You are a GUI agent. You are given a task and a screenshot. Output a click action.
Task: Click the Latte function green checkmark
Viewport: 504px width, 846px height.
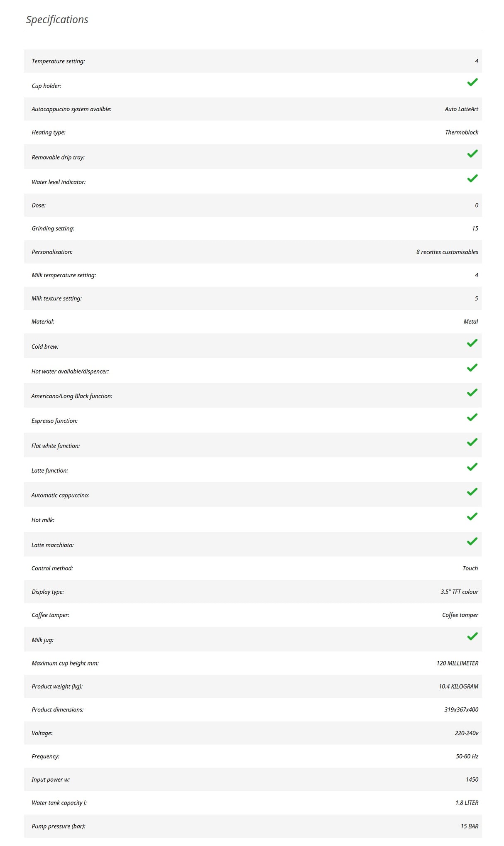[472, 467]
